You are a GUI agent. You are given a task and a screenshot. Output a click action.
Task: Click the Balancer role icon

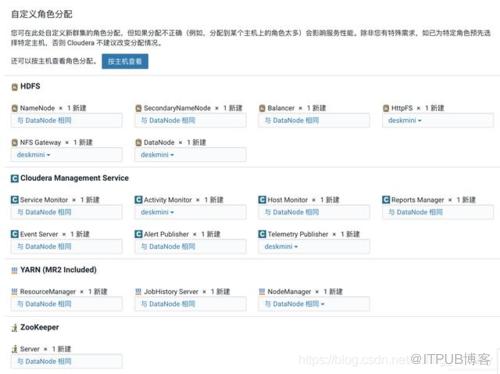point(262,108)
